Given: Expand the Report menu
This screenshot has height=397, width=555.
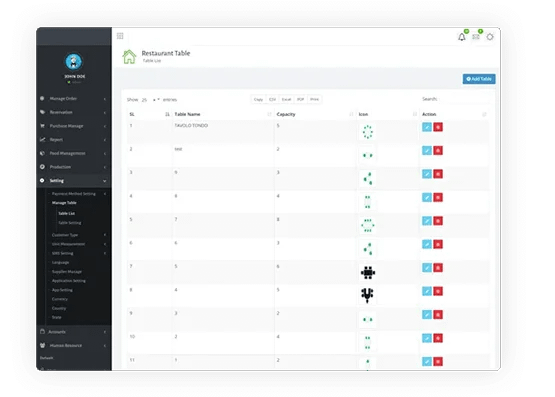Looking at the screenshot, I should [x=74, y=139].
